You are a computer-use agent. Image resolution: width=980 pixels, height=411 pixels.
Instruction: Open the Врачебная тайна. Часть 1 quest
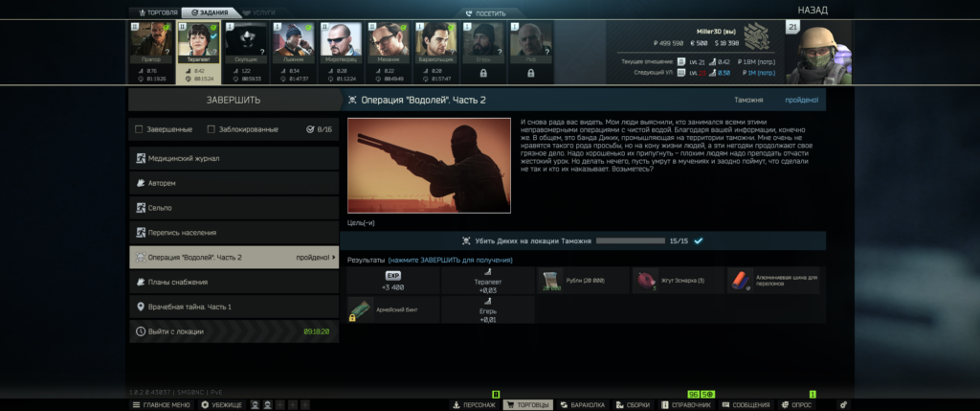[234, 307]
